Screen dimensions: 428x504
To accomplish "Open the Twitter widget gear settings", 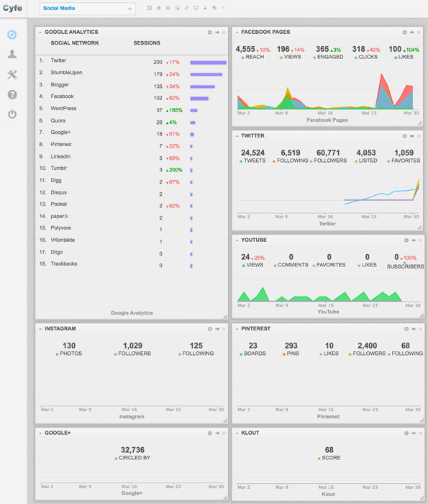I will (404, 136).
